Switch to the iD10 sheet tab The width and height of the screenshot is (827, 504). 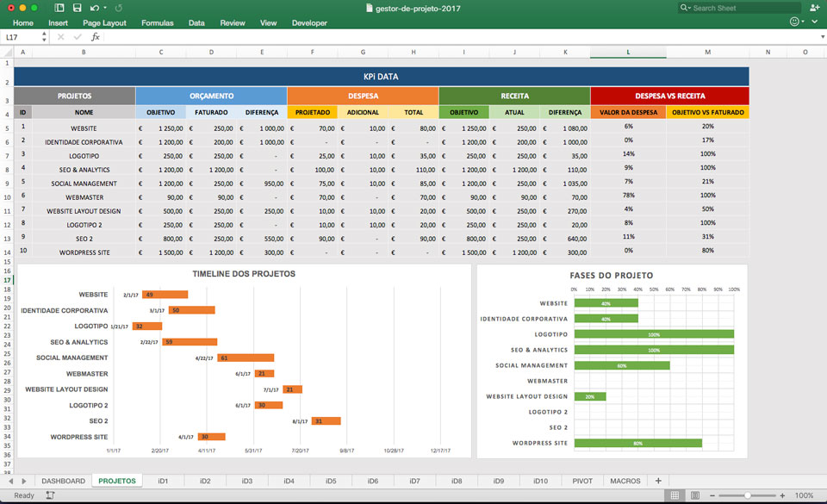pos(541,481)
